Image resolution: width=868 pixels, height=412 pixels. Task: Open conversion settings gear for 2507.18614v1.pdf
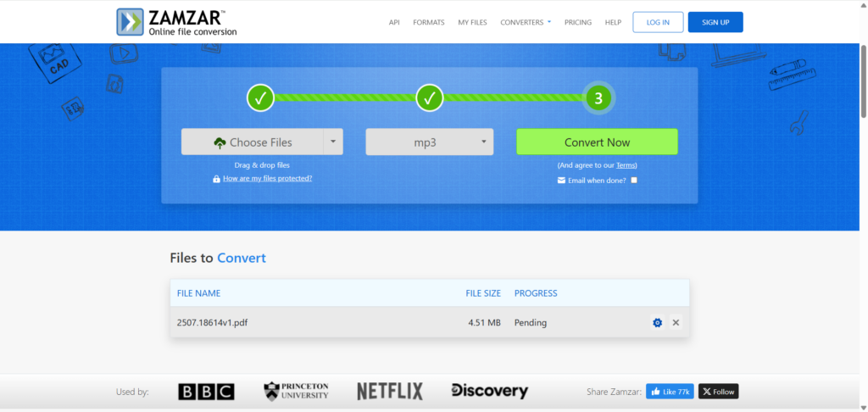[x=657, y=322]
